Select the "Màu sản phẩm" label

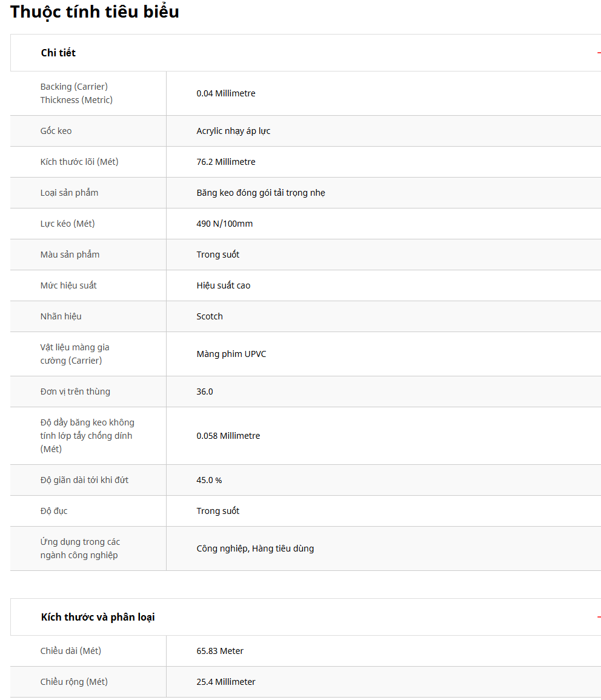coord(70,255)
